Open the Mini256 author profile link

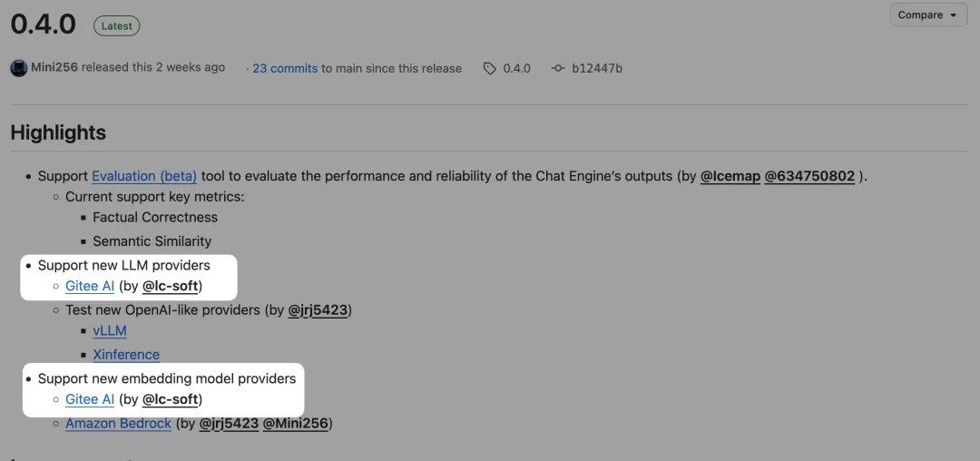tap(54, 68)
